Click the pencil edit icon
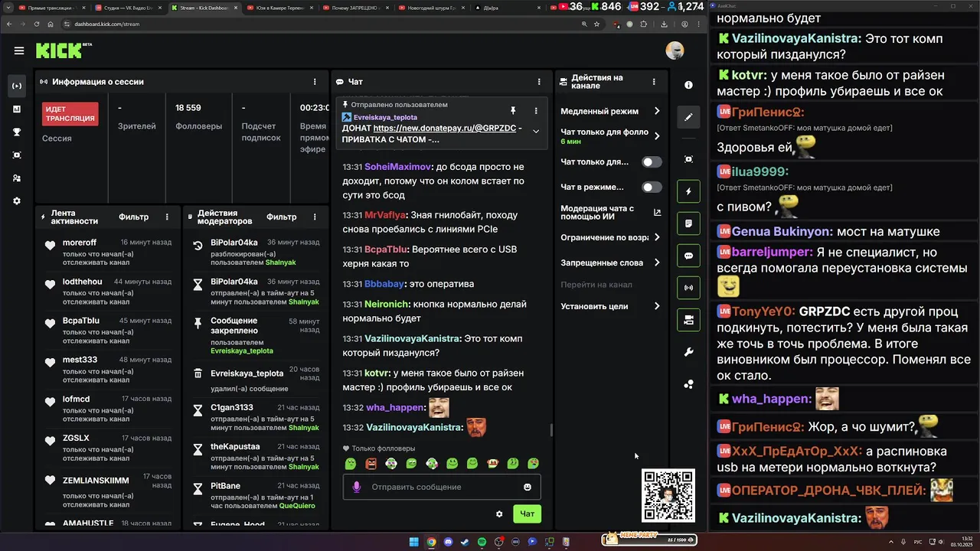Image resolution: width=980 pixels, height=551 pixels. pos(688,117)
